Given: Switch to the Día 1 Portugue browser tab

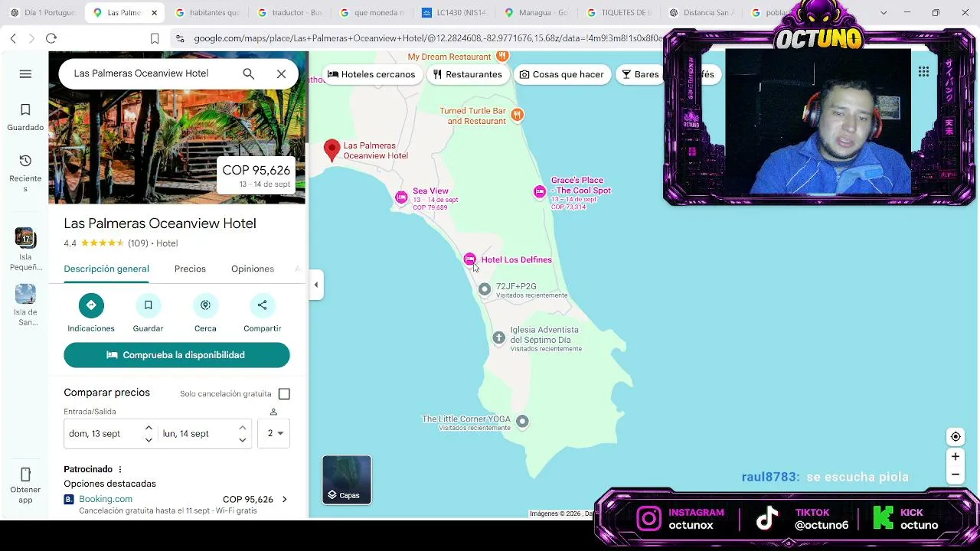Looking at the screenshot, I should (43, 13).
